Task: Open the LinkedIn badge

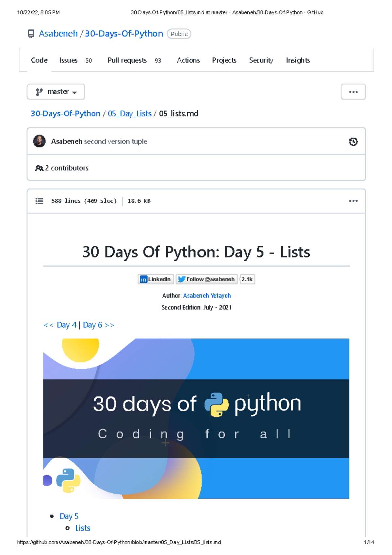Action: coord(156,279)
